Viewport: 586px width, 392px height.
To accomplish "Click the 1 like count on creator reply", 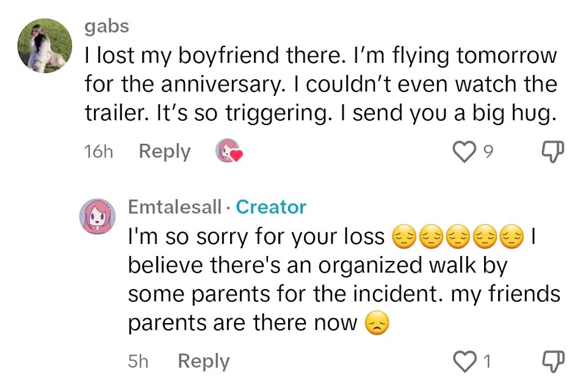I will (x=487, y=362).
